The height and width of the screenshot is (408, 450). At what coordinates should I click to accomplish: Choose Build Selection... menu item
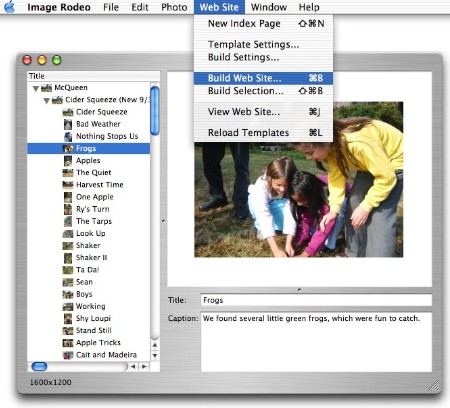[263, 91]
